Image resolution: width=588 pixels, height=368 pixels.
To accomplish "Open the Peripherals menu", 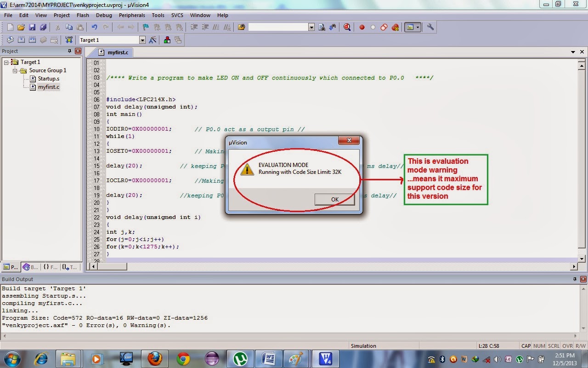I will point(132,15).
